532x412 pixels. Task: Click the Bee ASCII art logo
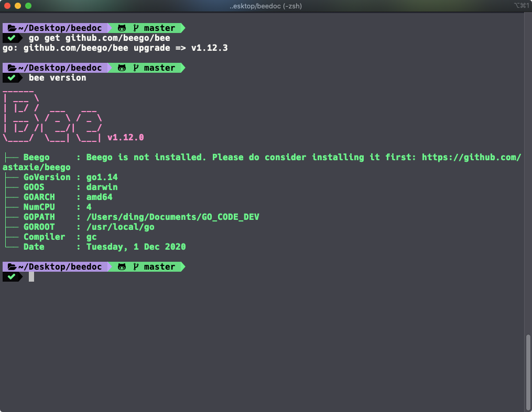52,116
